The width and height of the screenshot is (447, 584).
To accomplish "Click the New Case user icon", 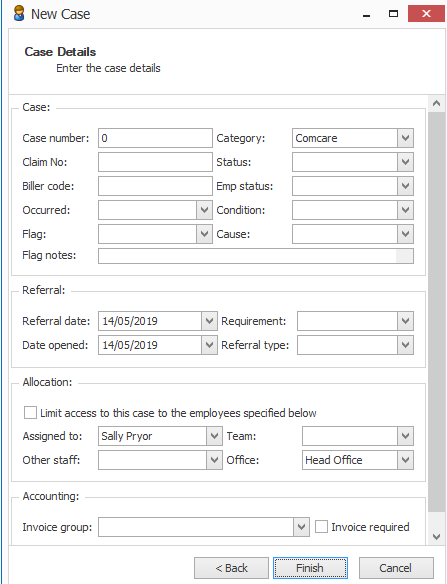I will pos(19,14).
